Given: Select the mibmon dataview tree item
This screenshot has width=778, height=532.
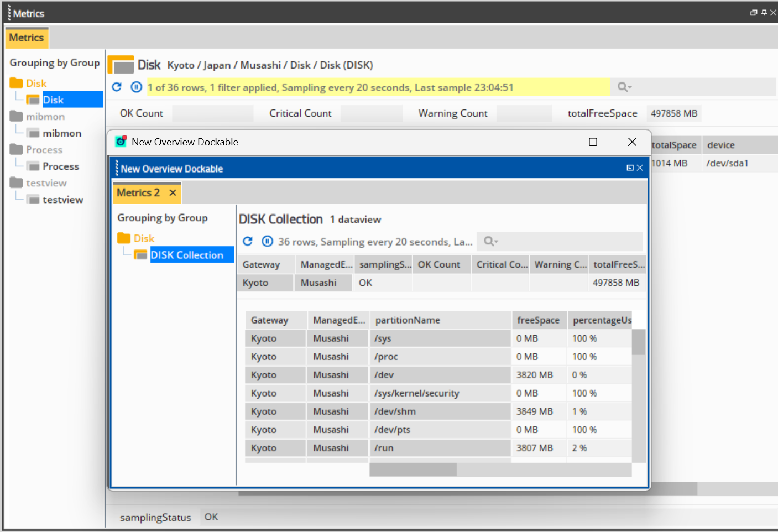Looking at the screenshot, I should click(61, 133).
